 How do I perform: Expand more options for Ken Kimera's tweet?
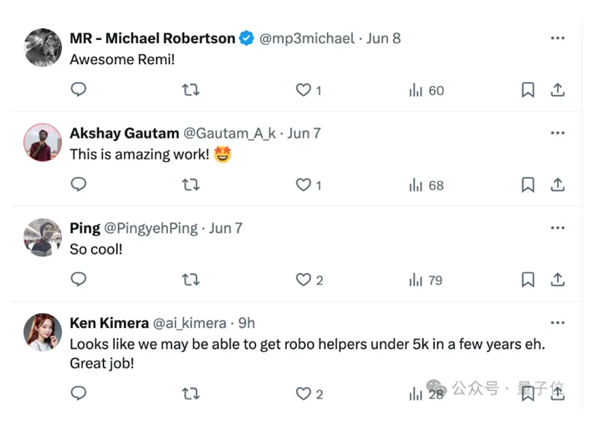(558, 322)
